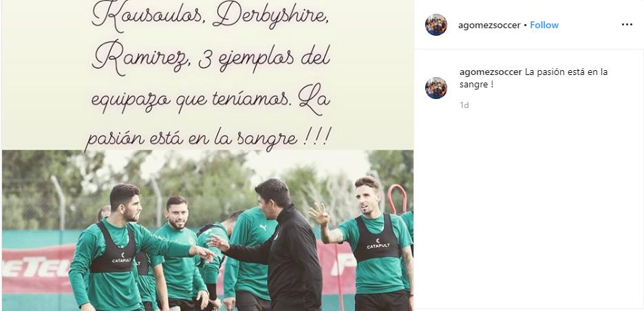The width and height of the screenshot is (644, 311).
Task: Click the CATAPULT logo on the right player's vest
Action: coord(378,244)
